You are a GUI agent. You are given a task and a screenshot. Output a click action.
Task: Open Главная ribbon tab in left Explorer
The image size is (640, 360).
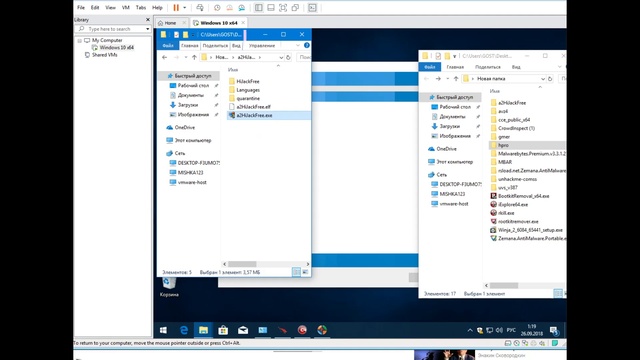coord(189,46)
